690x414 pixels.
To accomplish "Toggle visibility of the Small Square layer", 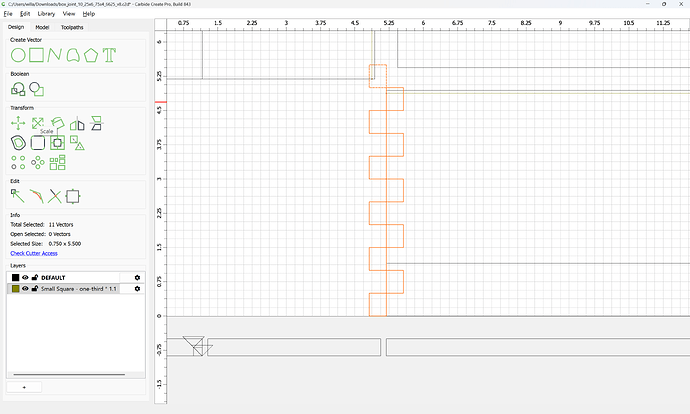I will [25, 289].
